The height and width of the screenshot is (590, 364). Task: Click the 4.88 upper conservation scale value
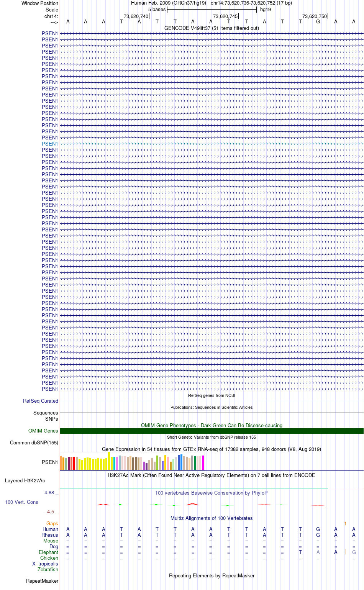click(49, 492)
